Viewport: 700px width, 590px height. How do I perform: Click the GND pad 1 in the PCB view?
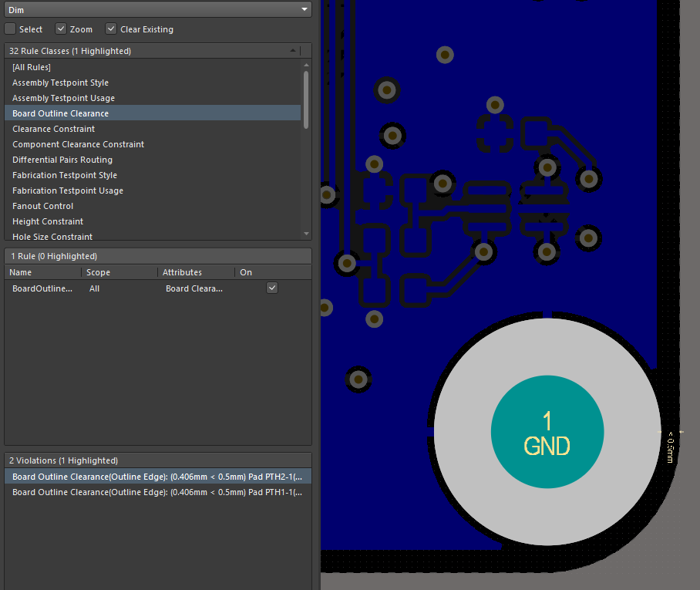point(547,433)
